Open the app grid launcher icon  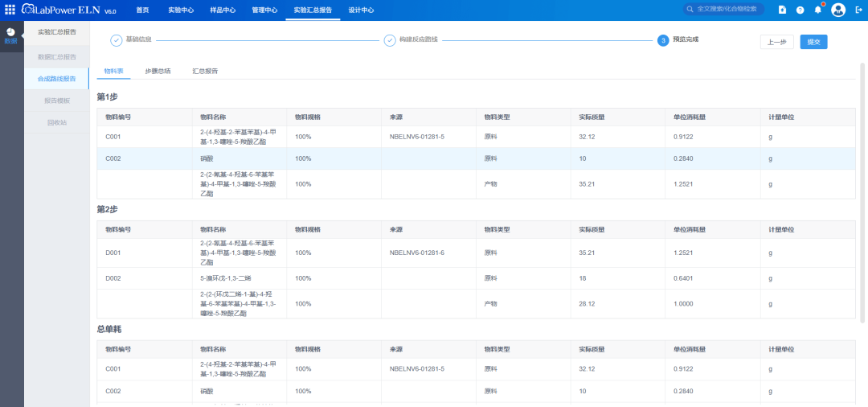[x=10, y=10]
